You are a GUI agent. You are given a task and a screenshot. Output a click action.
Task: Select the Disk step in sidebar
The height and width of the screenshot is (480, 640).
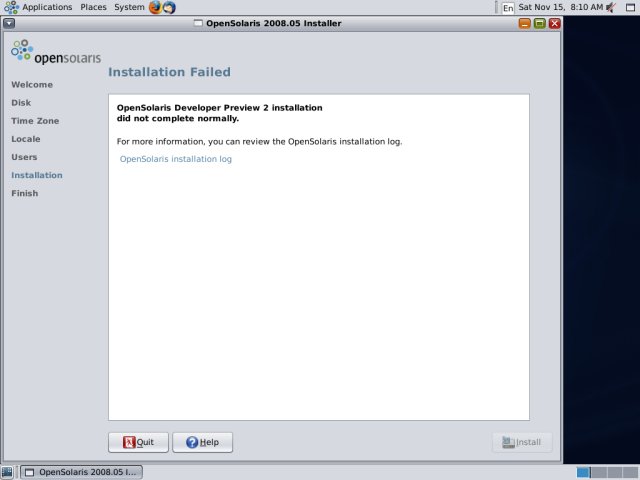pos(21,103)
